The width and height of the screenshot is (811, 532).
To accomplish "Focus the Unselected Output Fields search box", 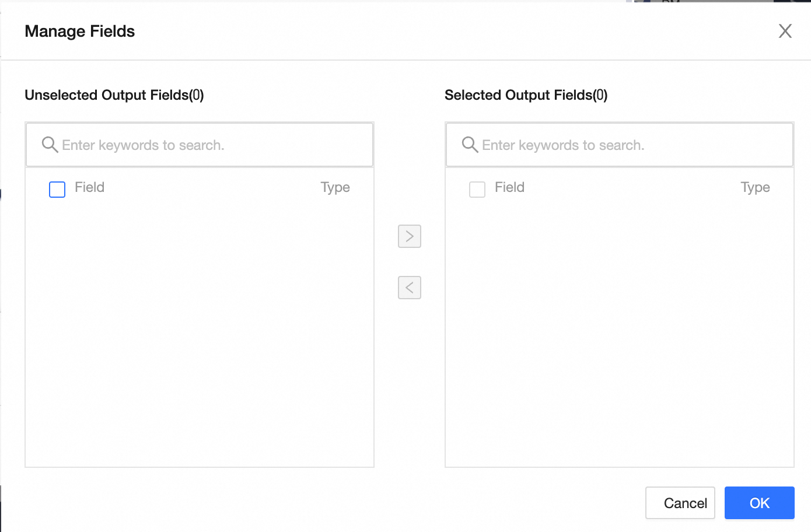I will point(210,145).
